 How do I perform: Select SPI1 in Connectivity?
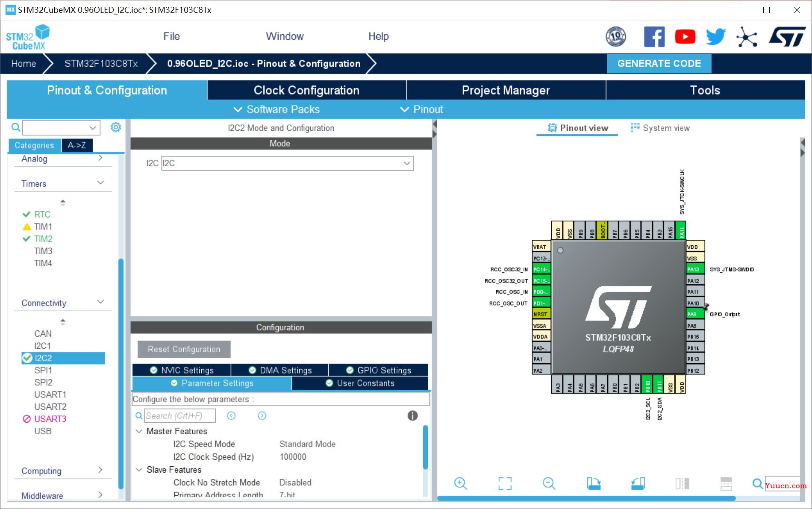tap(43, 370)
